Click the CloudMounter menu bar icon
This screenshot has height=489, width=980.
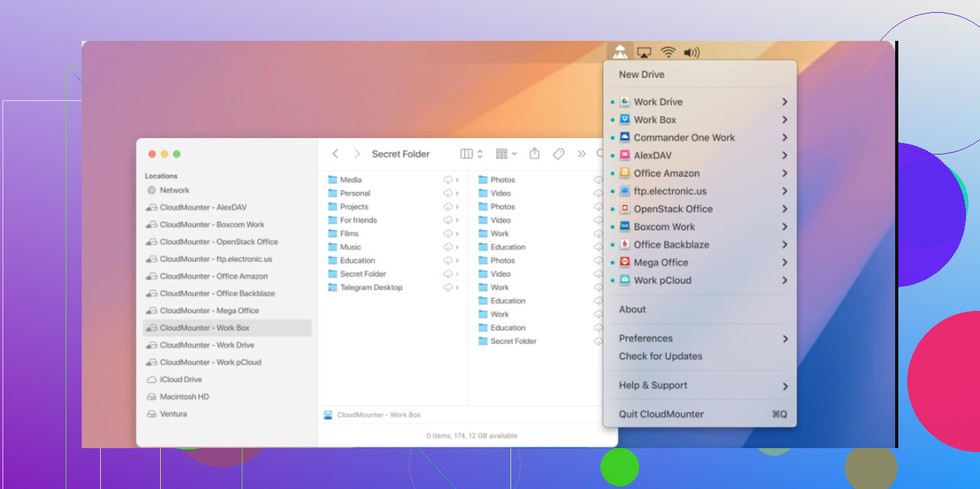(619, 52)
